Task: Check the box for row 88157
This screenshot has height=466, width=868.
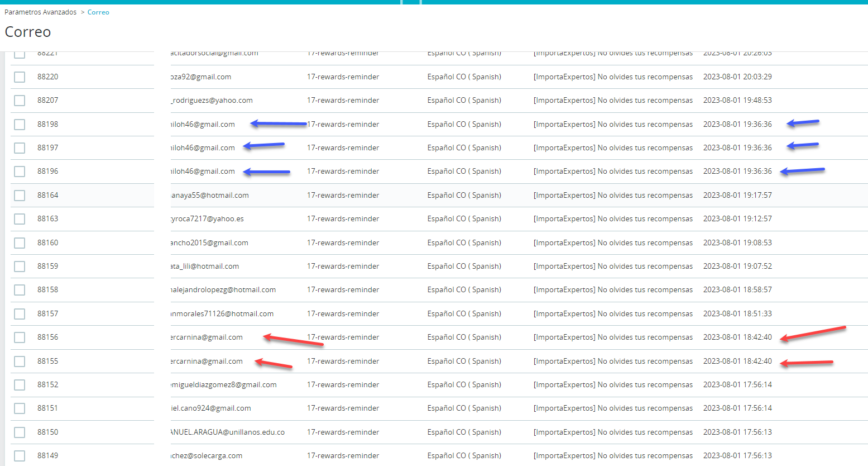Action: [20, 313]
